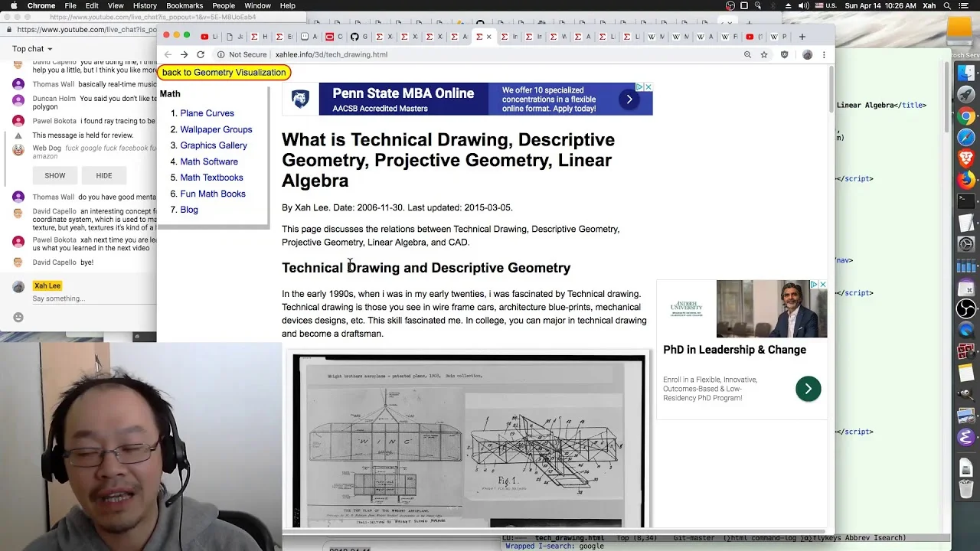Click the back to Geometry Visualization button

(x=224, y=72)
